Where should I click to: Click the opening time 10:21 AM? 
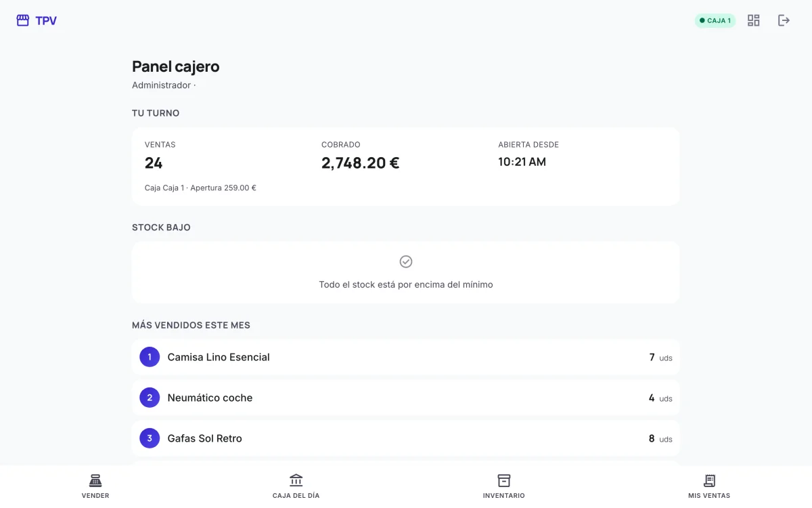[522, 162]
